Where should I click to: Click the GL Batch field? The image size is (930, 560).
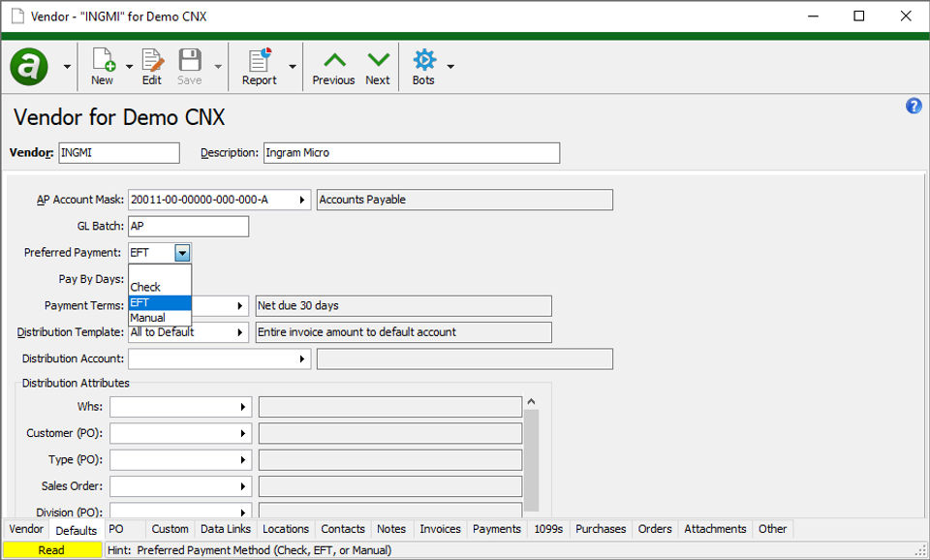coord(189,226)
